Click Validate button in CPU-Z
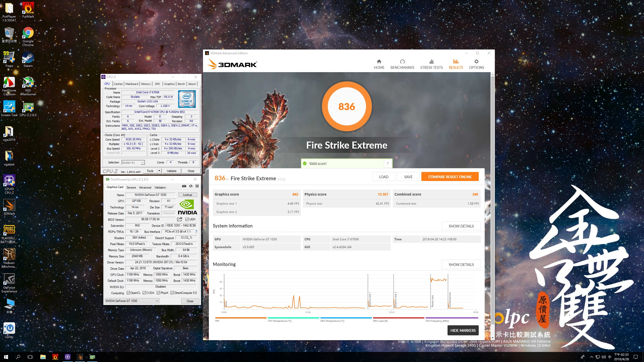Screen dimensions: 644x362 tap(172, 171)
